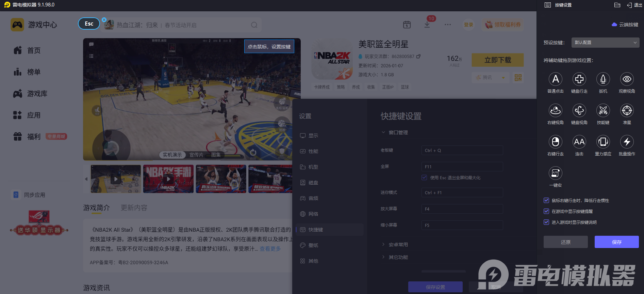
Task: Select the 准星 crosshair icon
Action: [627, 111]
